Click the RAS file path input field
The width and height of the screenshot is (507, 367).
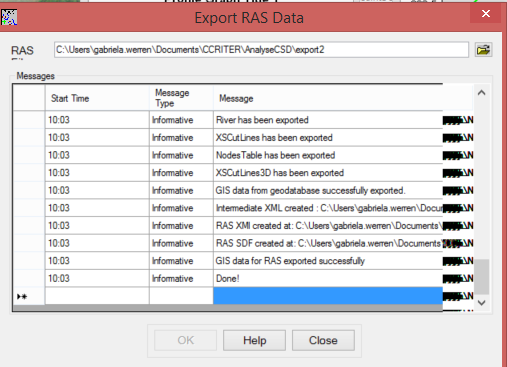pos(261,50)
